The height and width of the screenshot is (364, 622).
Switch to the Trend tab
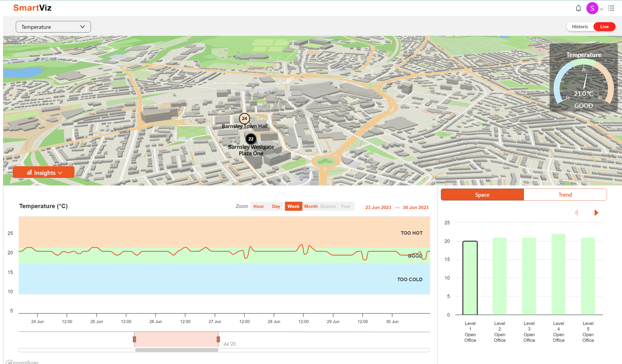pos(565,195)
